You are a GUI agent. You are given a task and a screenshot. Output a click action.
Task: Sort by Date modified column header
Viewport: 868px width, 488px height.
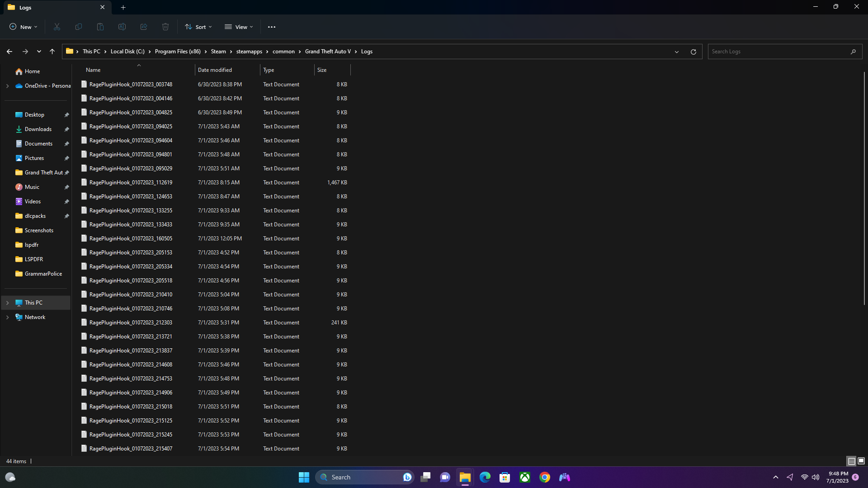click(x=215, y=70)
